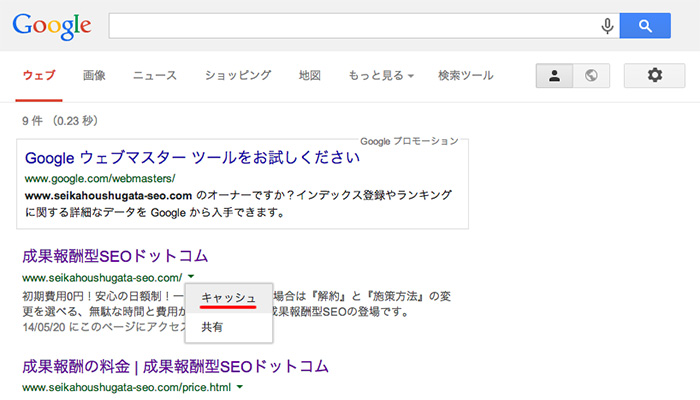Switch to the ウェブ tab
Viewport: 700px width, 400px height.
click(x=39, y=75)
